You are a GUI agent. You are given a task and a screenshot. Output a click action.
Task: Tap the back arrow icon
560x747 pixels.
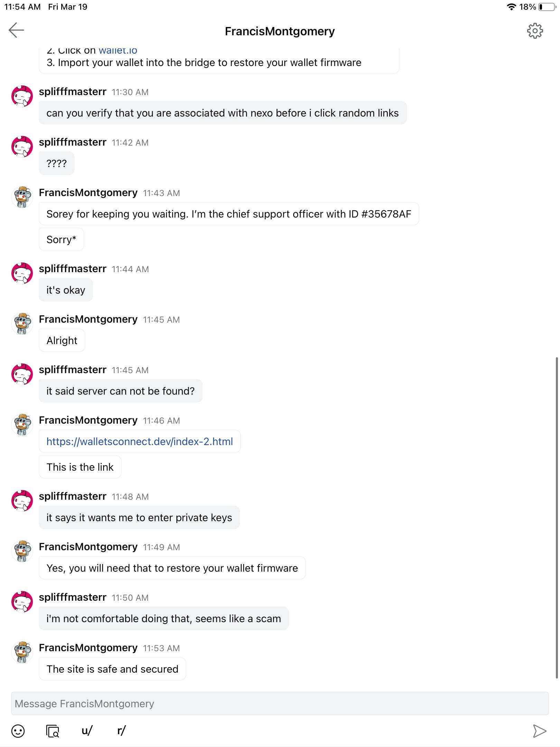(16, 30)
